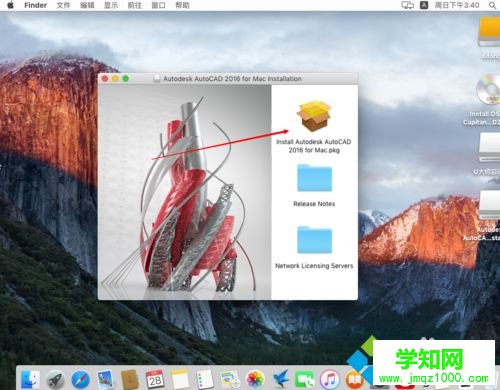Open Notes from the Dock
Viewport: 500px width, 390px height.
pos(180,379)
